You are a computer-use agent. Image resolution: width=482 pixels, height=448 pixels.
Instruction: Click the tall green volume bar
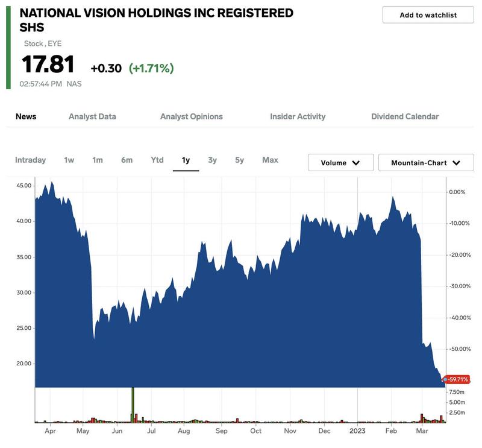(133, 405)
